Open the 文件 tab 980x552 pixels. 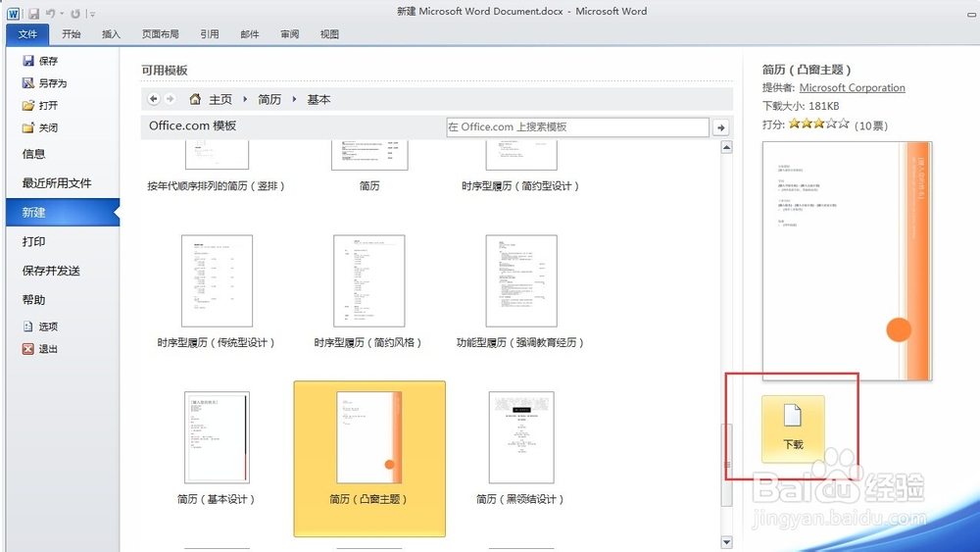27,34
